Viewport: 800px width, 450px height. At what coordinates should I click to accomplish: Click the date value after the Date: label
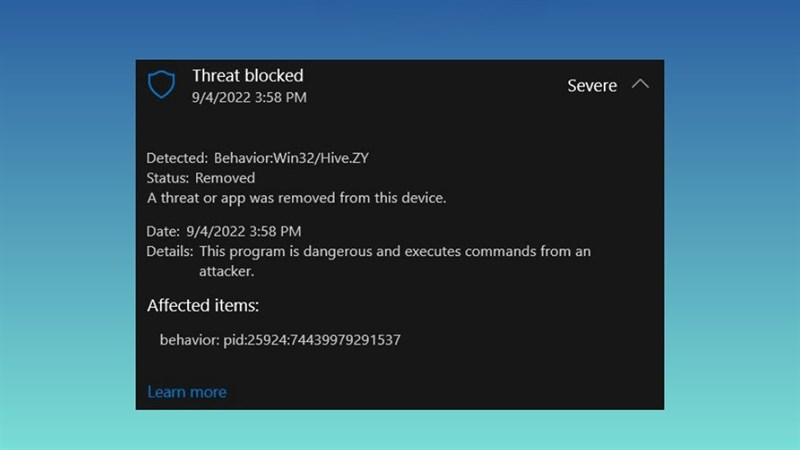(x=243, y=232)
